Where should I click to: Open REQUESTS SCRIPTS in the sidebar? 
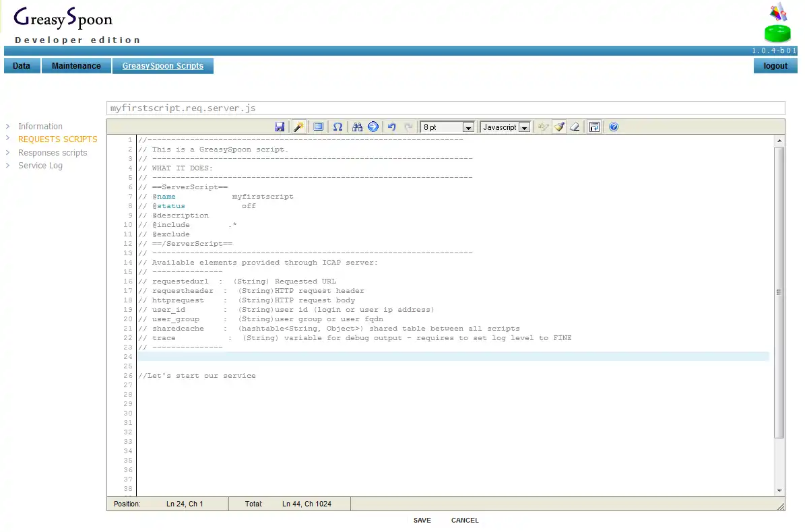tap(57, 139)
